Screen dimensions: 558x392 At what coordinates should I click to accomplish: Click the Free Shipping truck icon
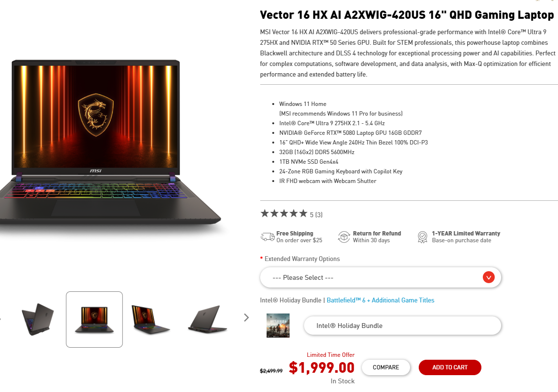click(267, 236)
